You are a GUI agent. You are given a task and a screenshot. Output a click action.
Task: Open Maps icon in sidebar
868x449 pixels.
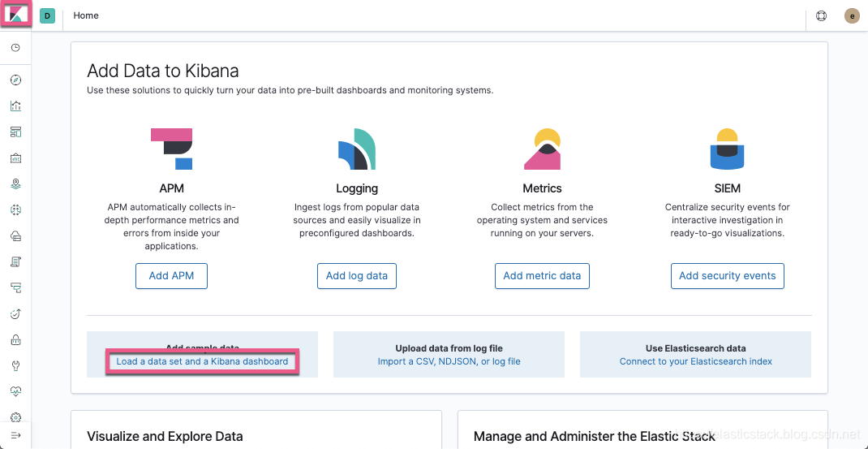(15, 183)
